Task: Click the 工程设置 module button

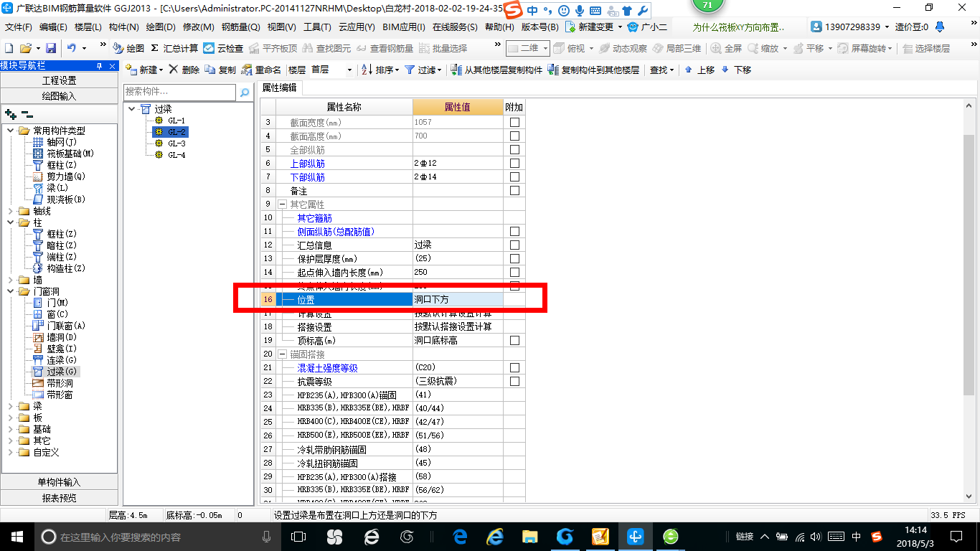Action: tap(59, 80)
